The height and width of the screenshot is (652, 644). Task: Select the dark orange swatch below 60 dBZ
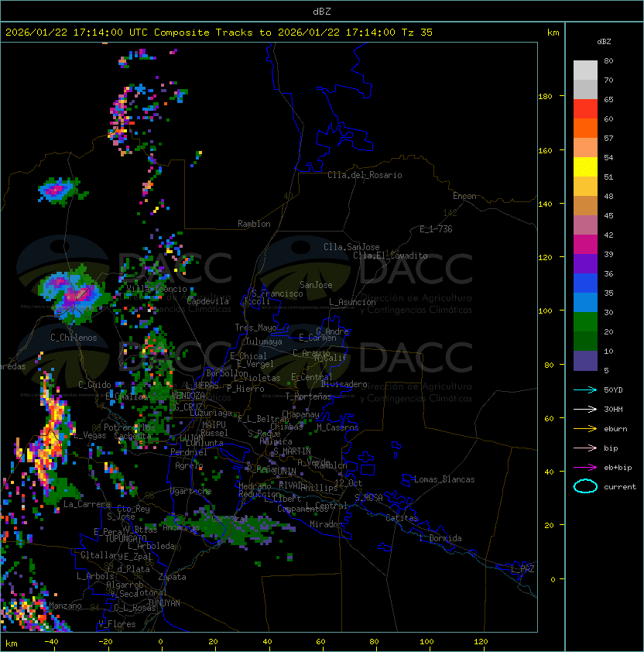pyautogui.click(x=585, y=128)
